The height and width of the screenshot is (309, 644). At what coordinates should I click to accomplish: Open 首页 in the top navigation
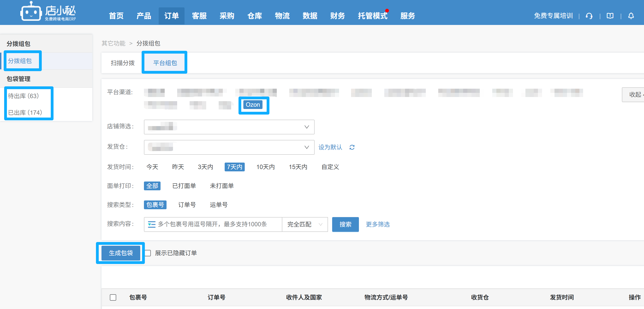click(116, 16)
